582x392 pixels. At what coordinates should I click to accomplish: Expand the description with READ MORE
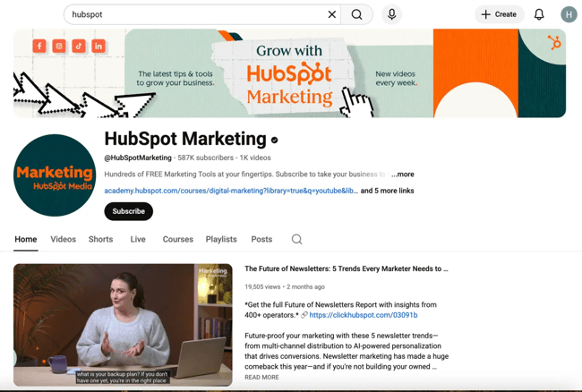261,377
